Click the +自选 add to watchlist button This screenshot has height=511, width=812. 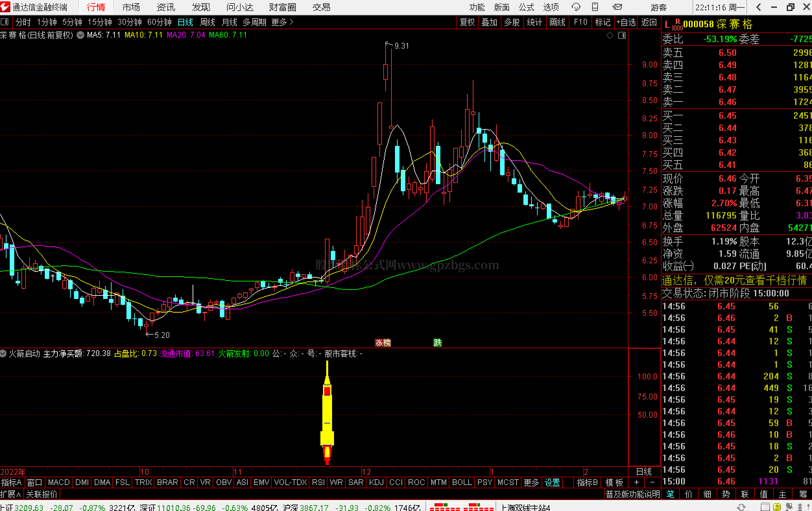(x=626, y=22)
